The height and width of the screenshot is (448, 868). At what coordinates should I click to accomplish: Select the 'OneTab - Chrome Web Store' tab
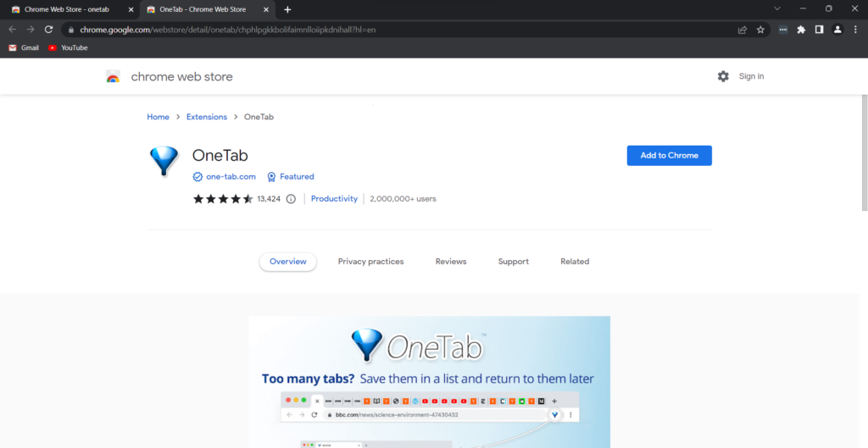(x=202, y=9)
